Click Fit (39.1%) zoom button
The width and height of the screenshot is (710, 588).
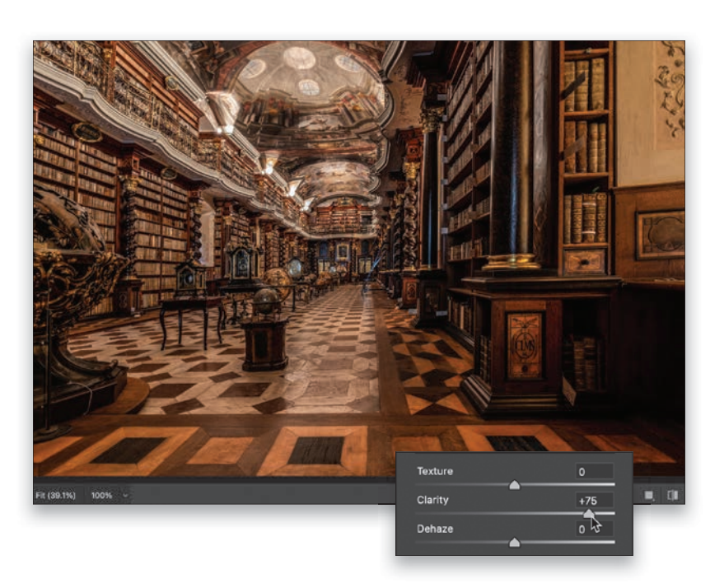57,496
